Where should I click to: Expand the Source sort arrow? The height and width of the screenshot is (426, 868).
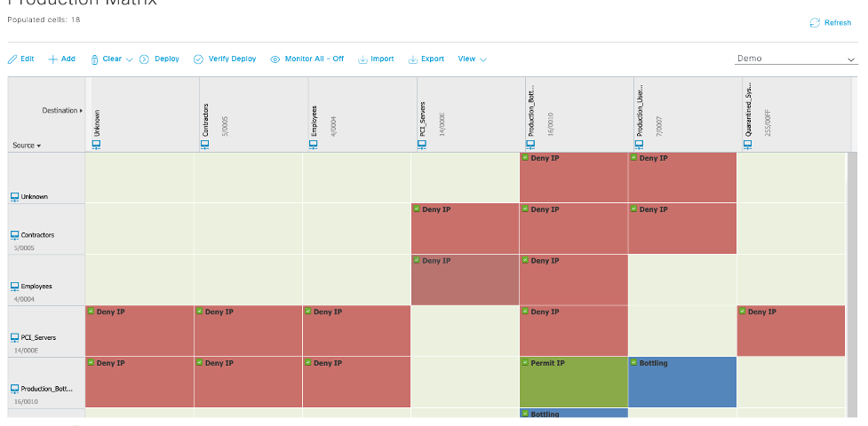click(39, 146)
